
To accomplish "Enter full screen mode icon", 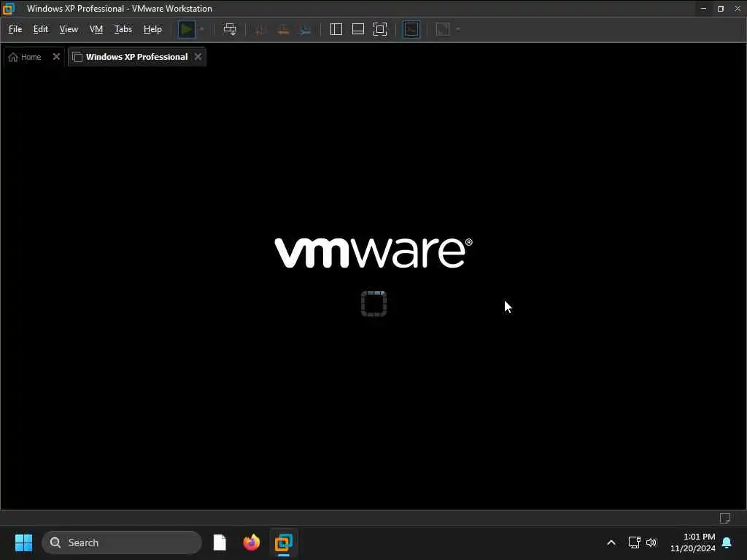I will [380, 29].
